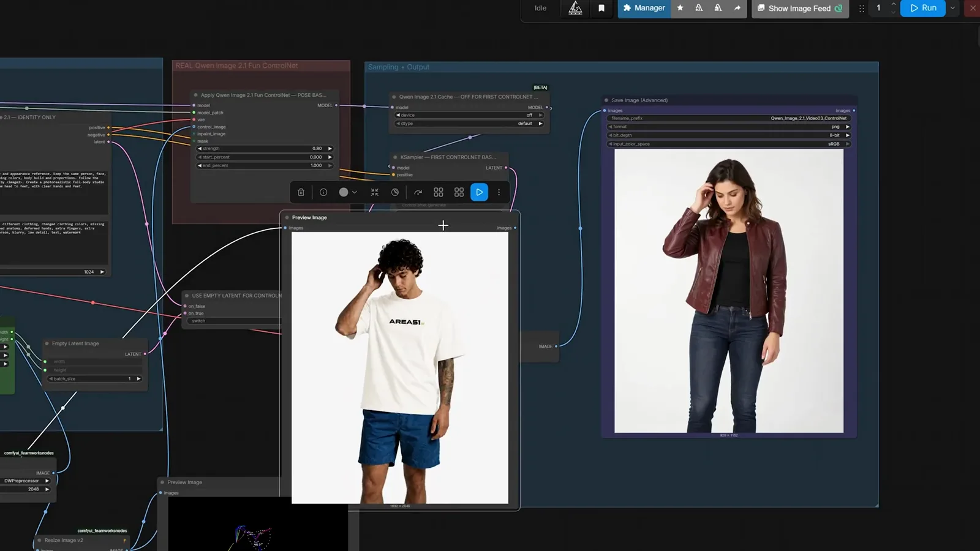Viewport: 980px width, 551px height.
Task: Open the DWPreprocessor dropdown widget
Action: click(26, 481)
